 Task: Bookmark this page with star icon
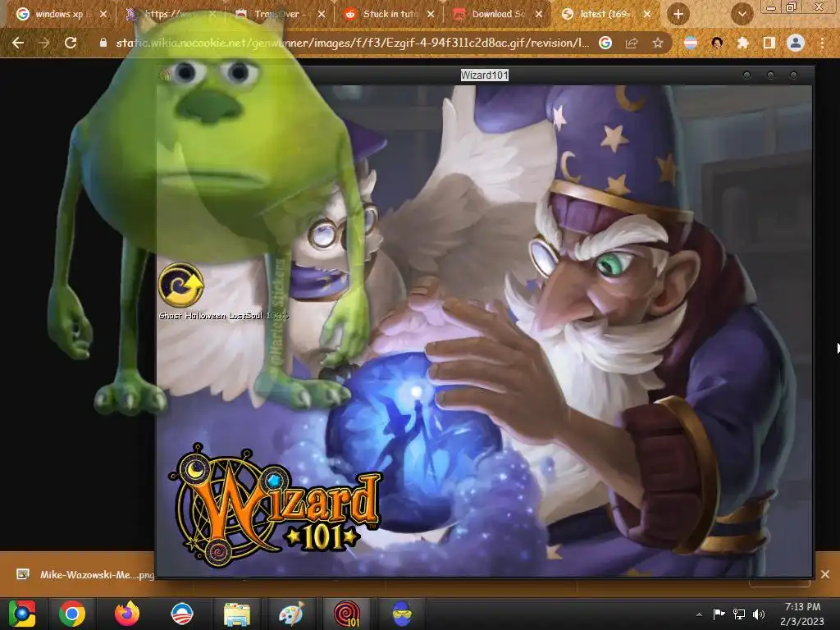pyautogui.click(x=658, y=43)
